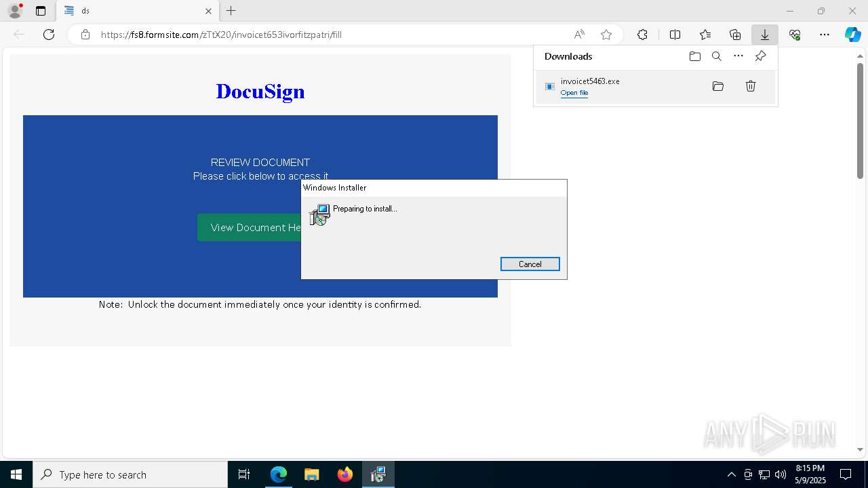The height and width of the screenshot is (488, 868).
Task: Pin the Downloads panel
Action: [x=760, y=56]
